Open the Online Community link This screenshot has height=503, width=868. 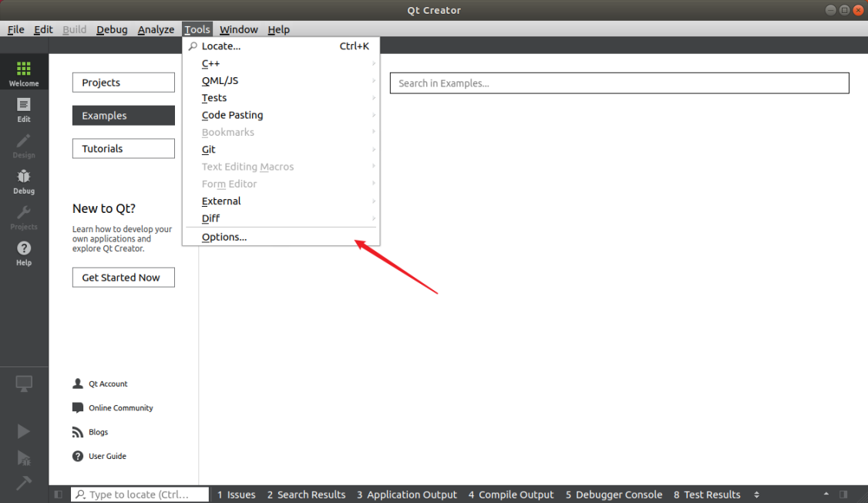click(120, 408)
